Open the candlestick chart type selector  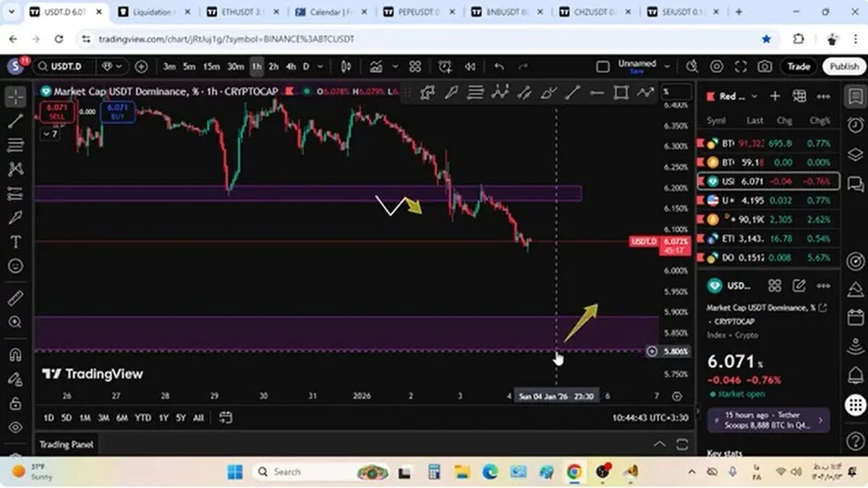[346, 67]
